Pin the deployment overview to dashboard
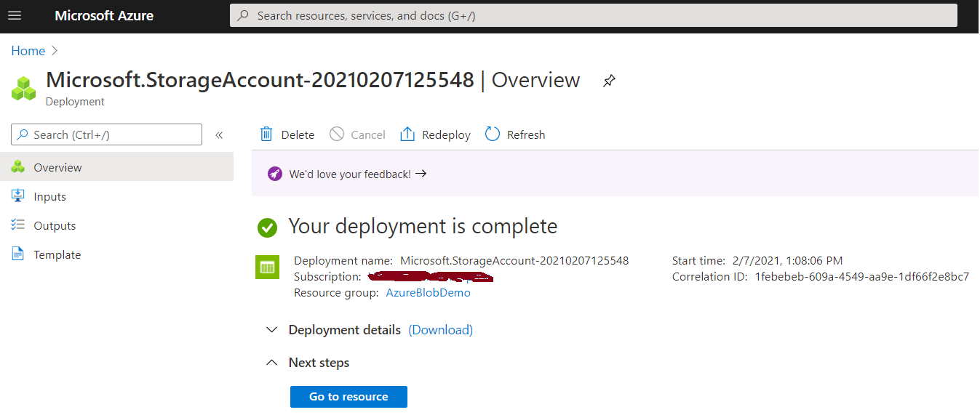This screenshot has width=980, height=415. [609, 81]
